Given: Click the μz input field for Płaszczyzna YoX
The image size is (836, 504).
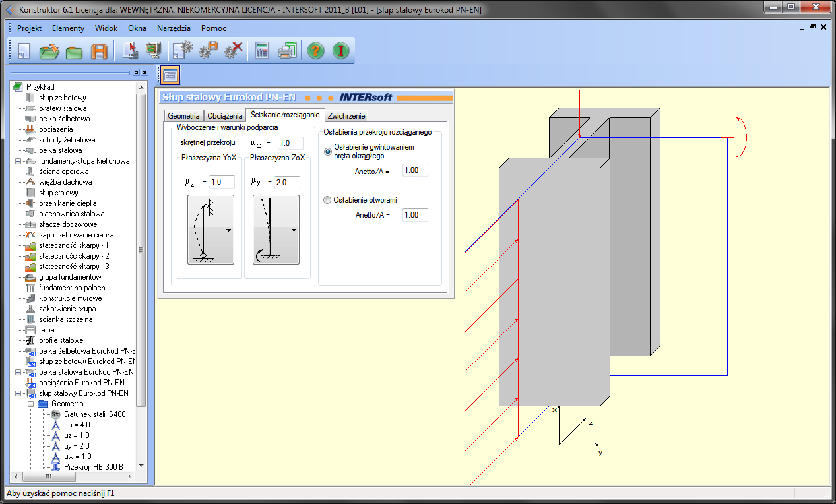Looking at the screenshot, I should click(222, 182).
